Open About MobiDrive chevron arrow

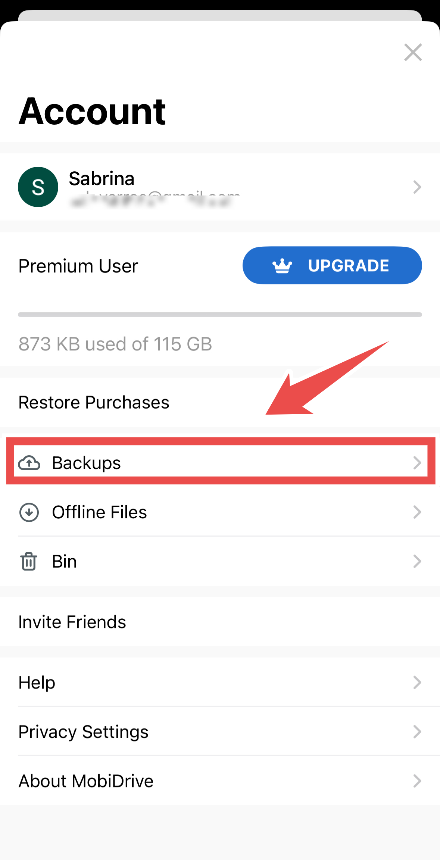(417, 781)
